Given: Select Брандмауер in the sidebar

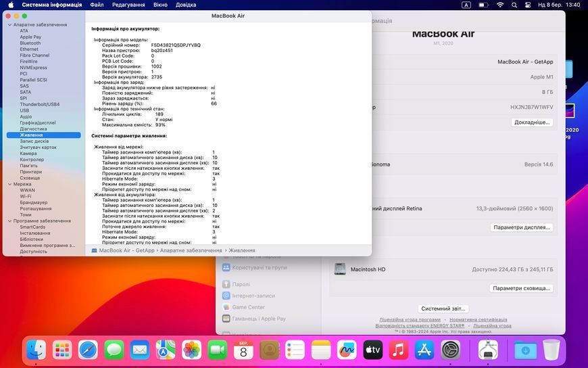Looking at the screenshot, I should click(34, 202).
